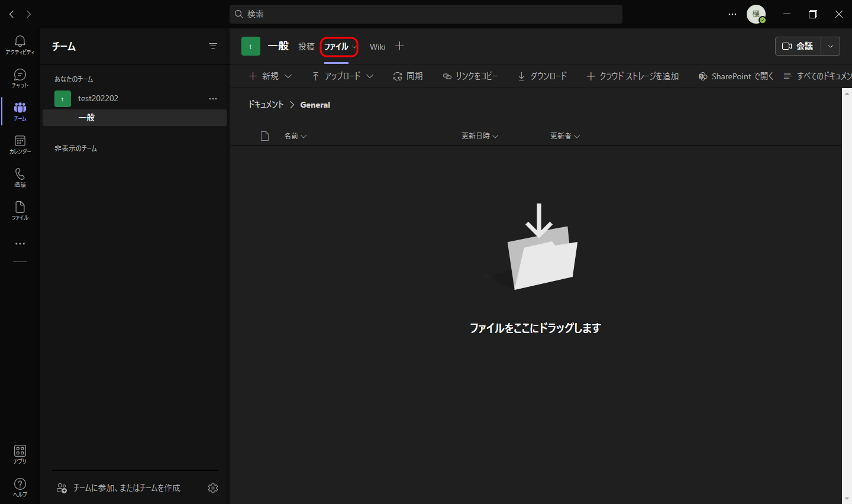The height and width of the screenshot is (504, 852).
Task: Open the filter icon in teams header
Action: tap(213, 46)
